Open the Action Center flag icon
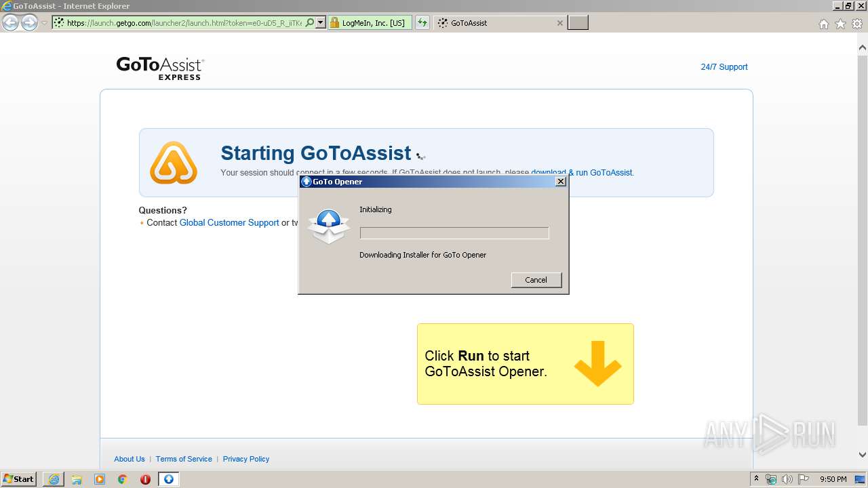The width and height of the screenshot is (868, 488). tap(804, 479)
